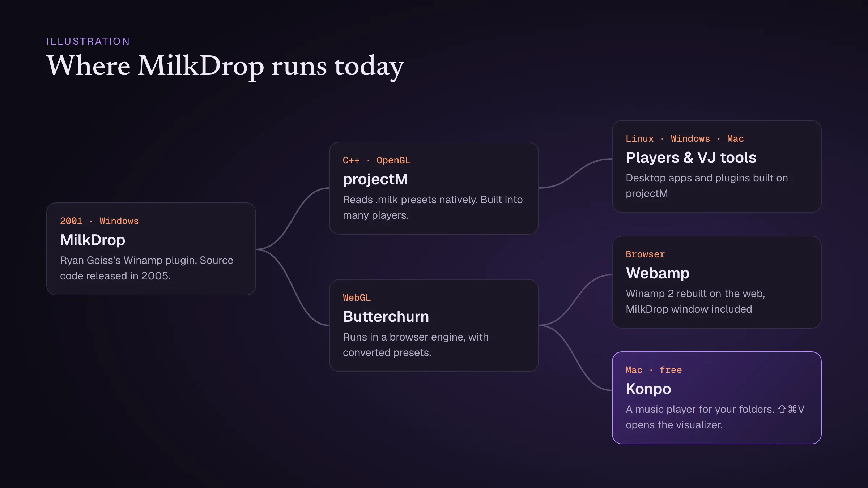This screenshot has height=488, width=868.
Task: Click the 'Mac · free' tag
Action: point(654,370)
